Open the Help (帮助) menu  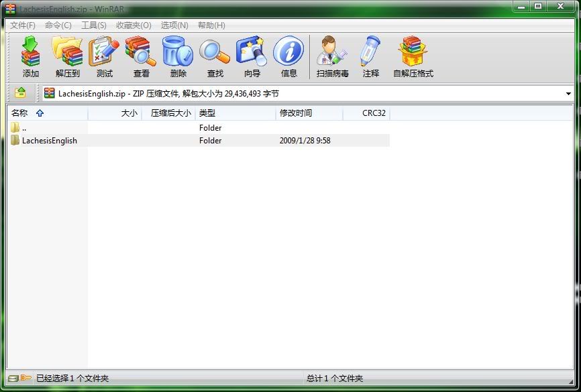[x=211, y=25]
